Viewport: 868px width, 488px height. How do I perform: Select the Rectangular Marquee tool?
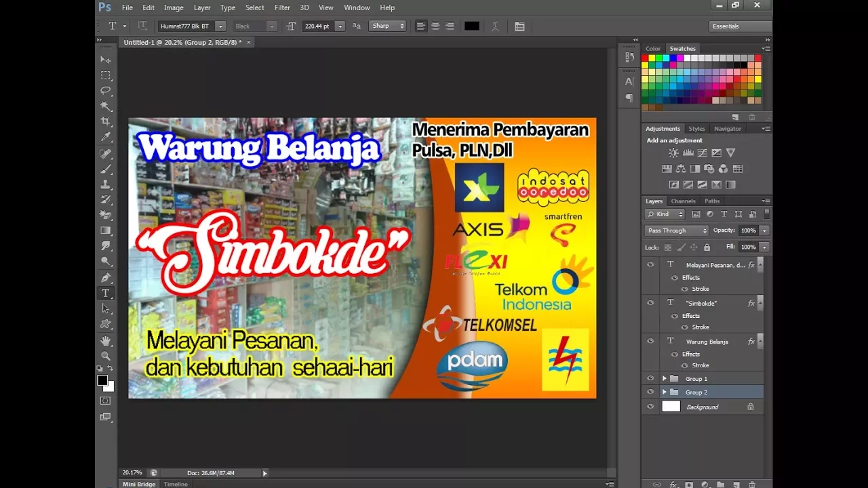click(x=106, y=75)
